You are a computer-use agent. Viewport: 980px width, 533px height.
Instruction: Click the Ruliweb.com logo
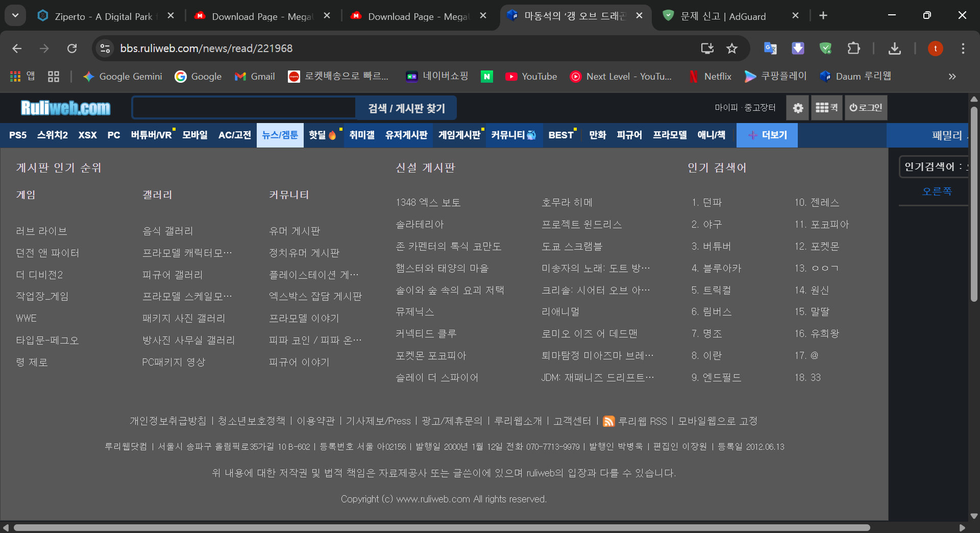65,108
